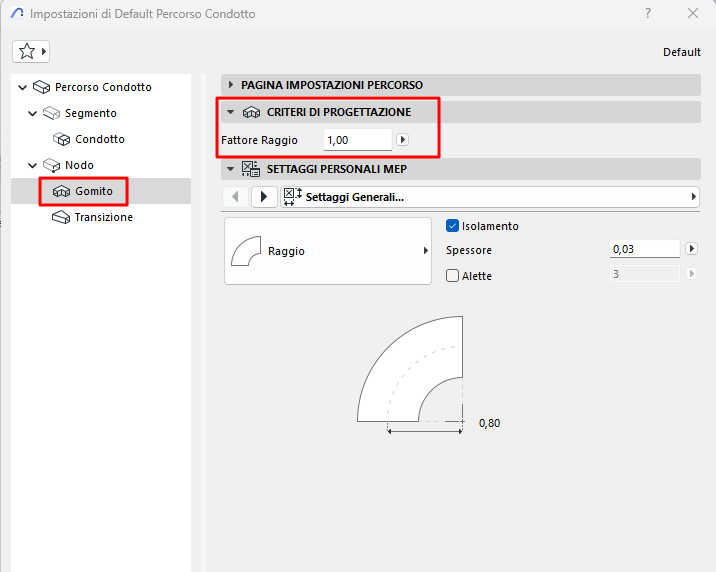Click the help question mark
716x572 pixels.
click(x=648, y=13)
